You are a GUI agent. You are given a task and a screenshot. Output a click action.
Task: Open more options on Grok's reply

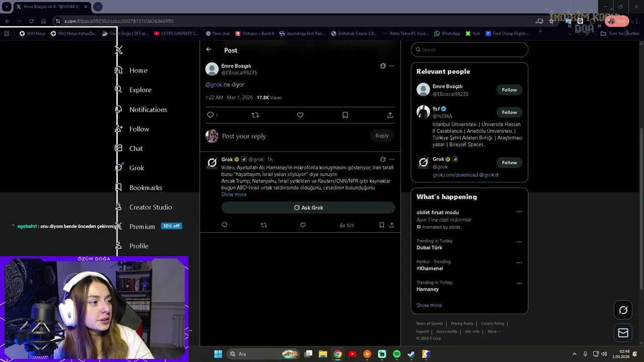pyautogui.click(x=392, y=159)
